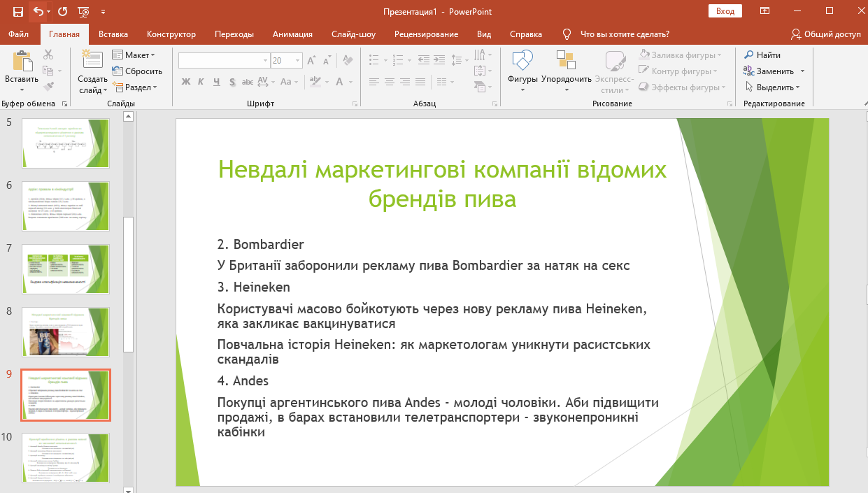Open ribbon display options icon in title bar
Viewport: 868px width, 493px height.
pos(765,11)
